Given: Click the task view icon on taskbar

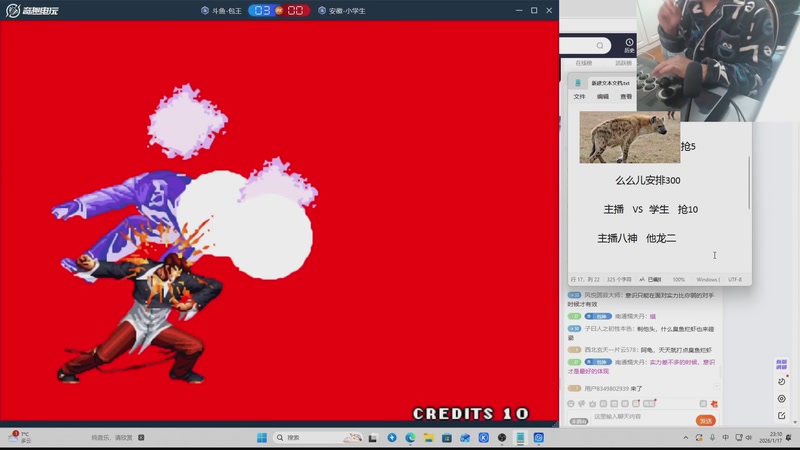Looking at the screenshot, I should click(373, 438).
